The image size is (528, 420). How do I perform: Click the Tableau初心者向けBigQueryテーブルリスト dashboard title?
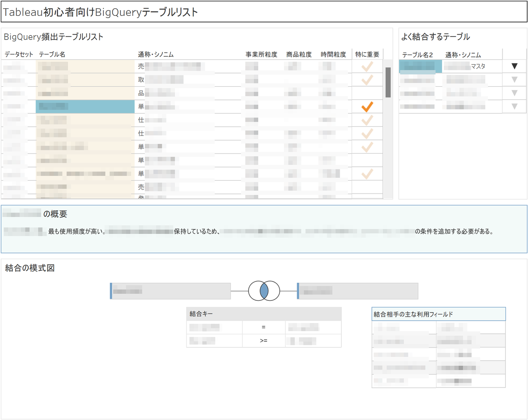[100, 12]
